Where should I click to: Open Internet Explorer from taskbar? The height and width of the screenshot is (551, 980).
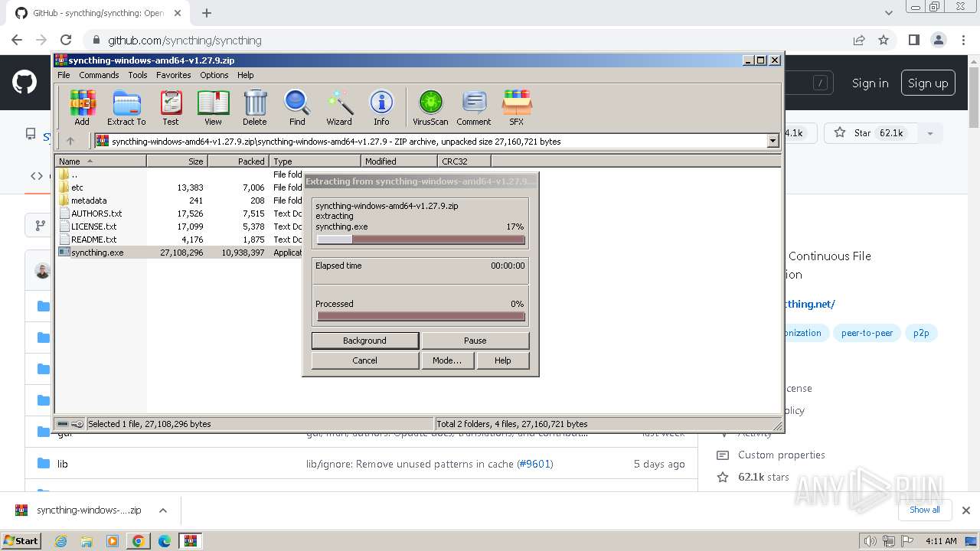coord(61,541)
